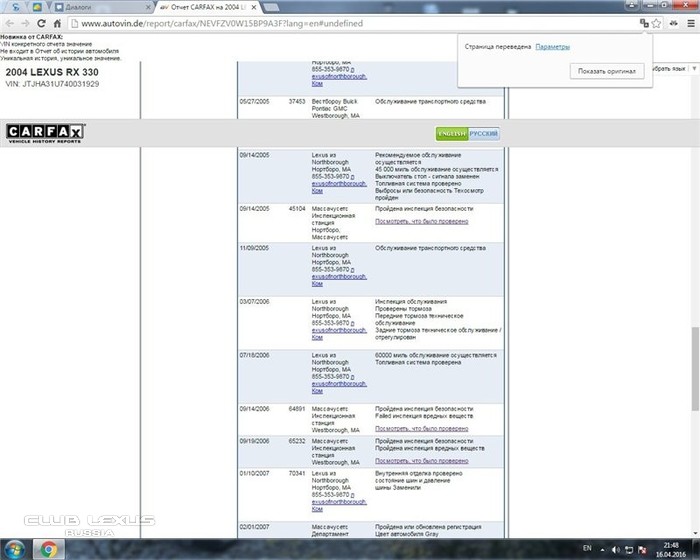The width and height of the screenshot is (700, 560).
Task: Click 'Шины Заменили' text
Action: [x=398, y=488]
